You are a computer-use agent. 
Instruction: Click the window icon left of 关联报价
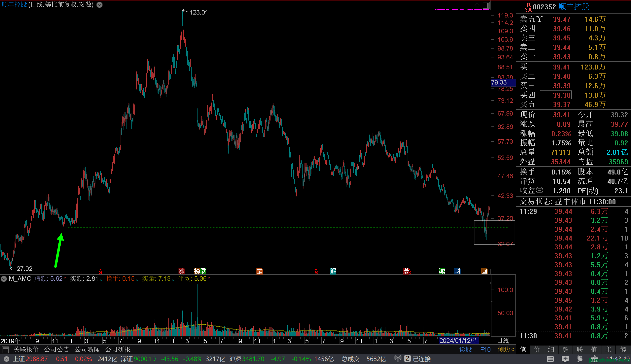point(5,349)
